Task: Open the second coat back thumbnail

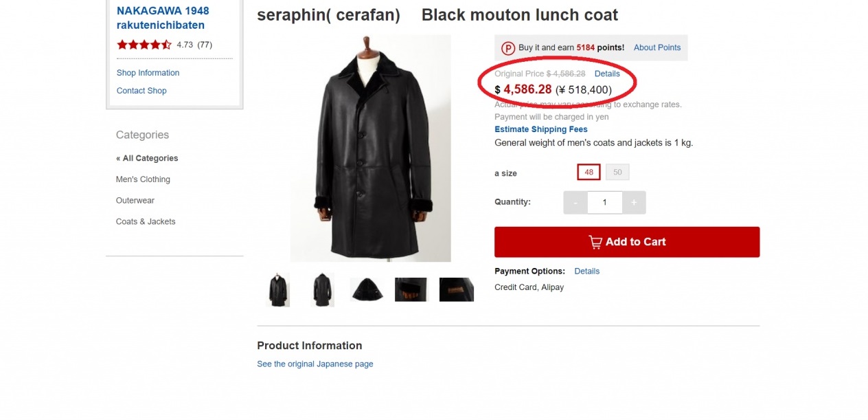Action: tap(323, 289)
